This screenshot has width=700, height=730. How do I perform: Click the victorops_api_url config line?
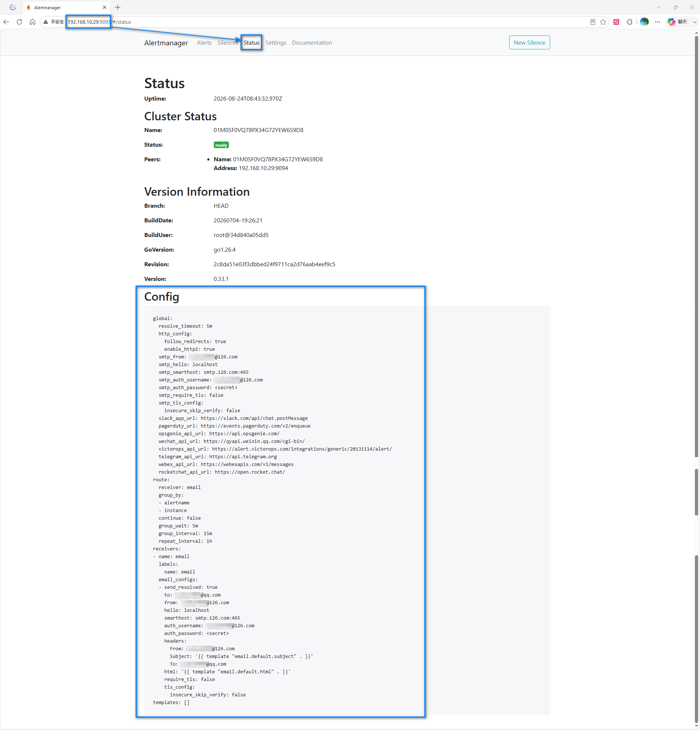(275, 449)
